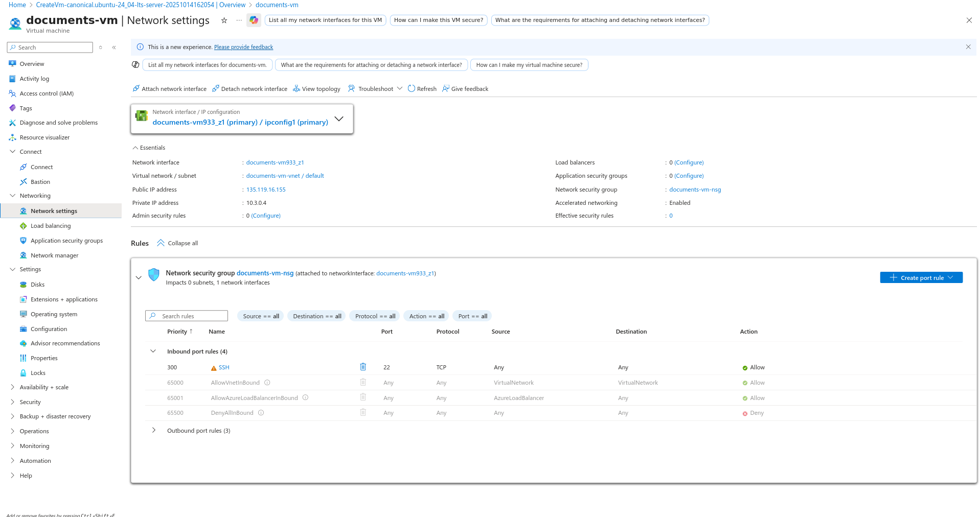Expand the Monitoring section in the sidebar
The image size is (980, 517).
point(12,446)
